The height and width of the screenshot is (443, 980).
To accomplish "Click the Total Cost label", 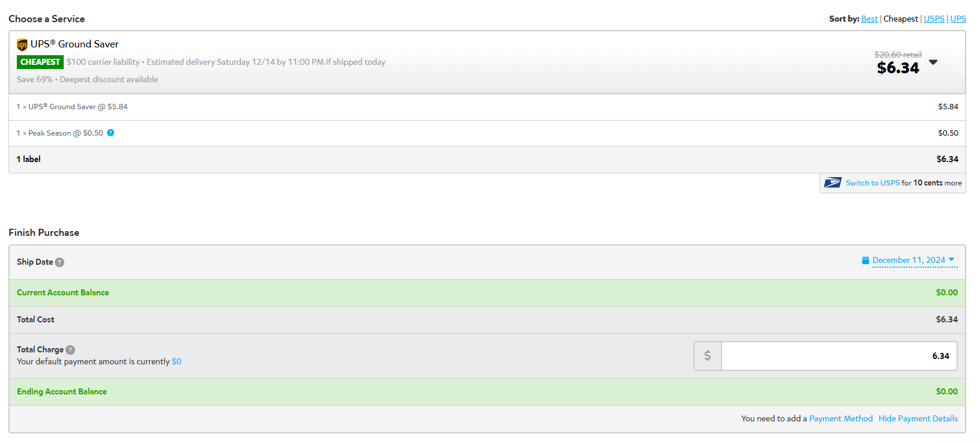I will (x=35, y=319).
